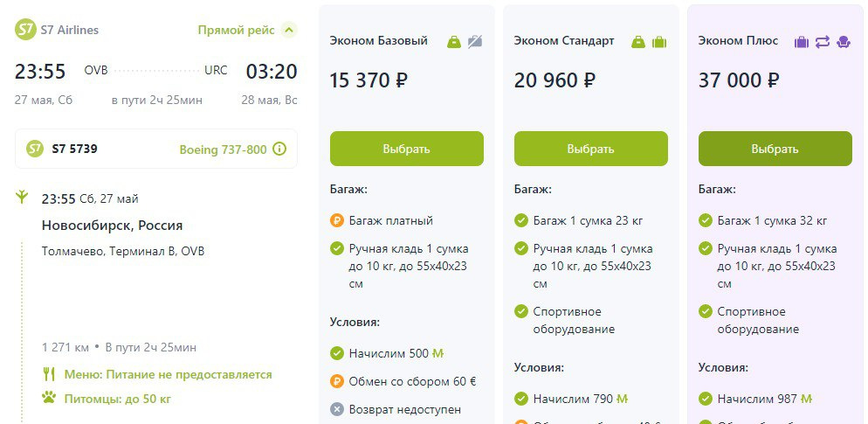Click the hand luggage icon in Эконом Базовый
The image size is (868, 424).
[454, 42]
